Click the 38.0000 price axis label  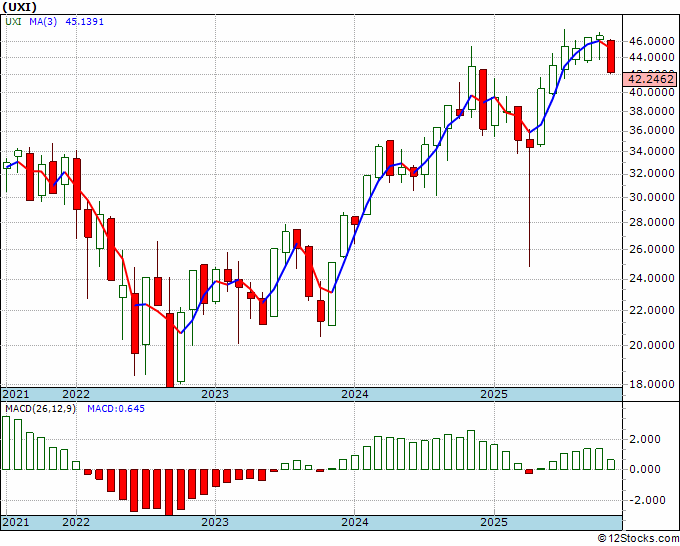(652, 111)
